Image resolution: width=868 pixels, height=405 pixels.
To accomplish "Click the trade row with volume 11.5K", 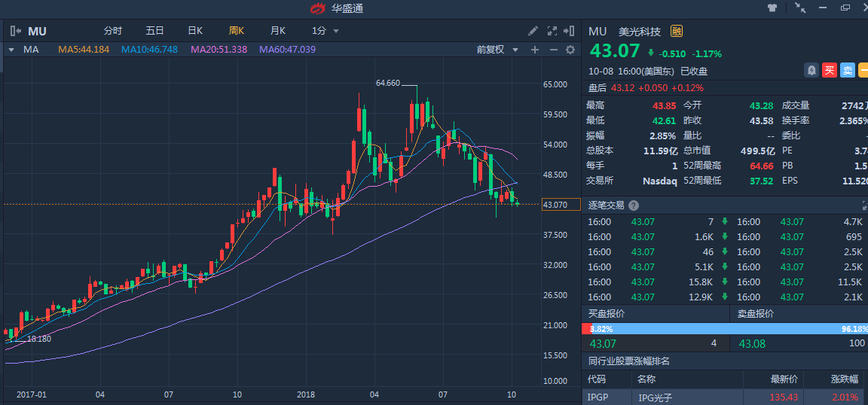I will click(x=799, y=282).
